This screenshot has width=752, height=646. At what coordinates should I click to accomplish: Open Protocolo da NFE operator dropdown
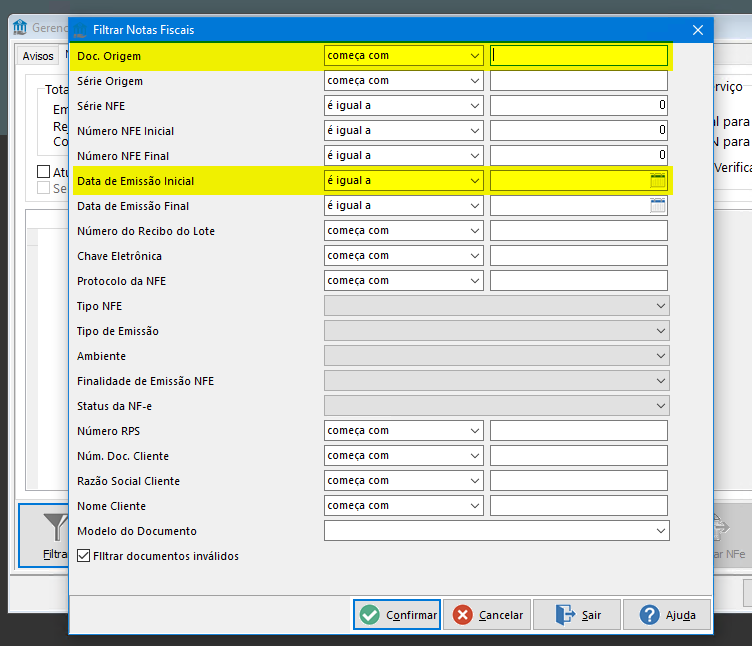[403, 281]
